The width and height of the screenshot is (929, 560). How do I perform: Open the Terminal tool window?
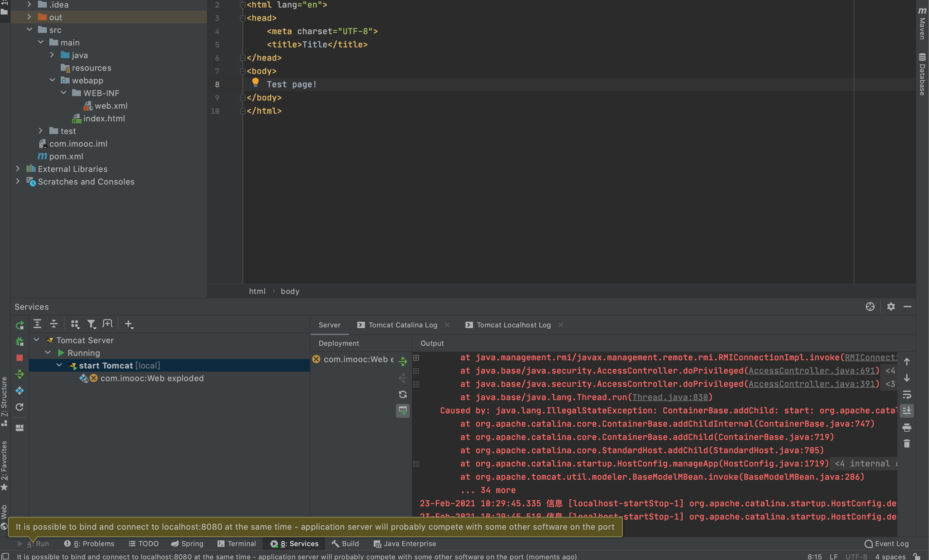point(237,544)
